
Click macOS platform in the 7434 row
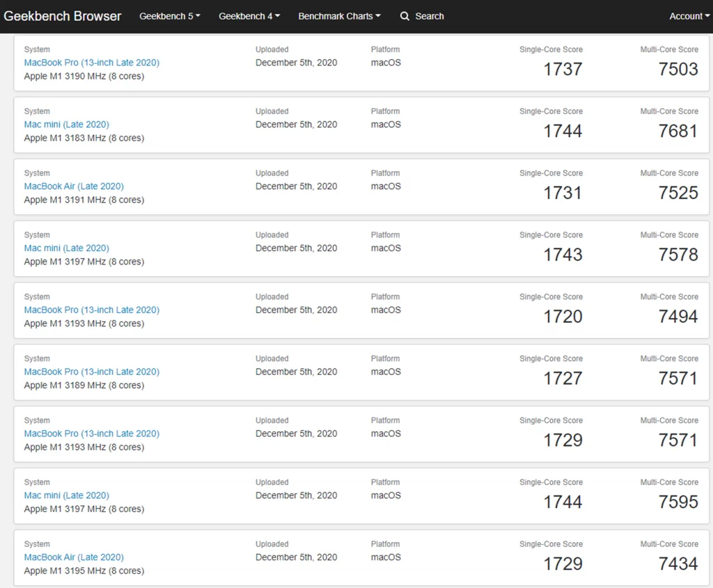click(x=386, y=557)
